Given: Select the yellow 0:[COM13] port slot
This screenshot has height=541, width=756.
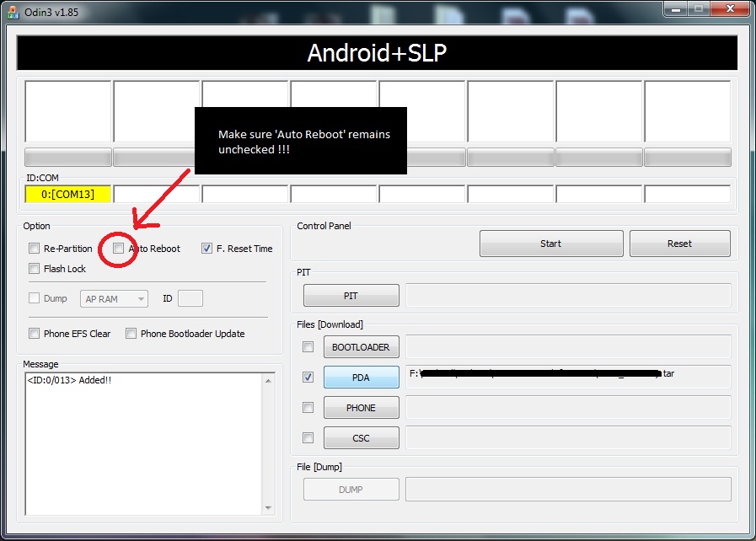Looking at the screenshot, I should 68,194.
